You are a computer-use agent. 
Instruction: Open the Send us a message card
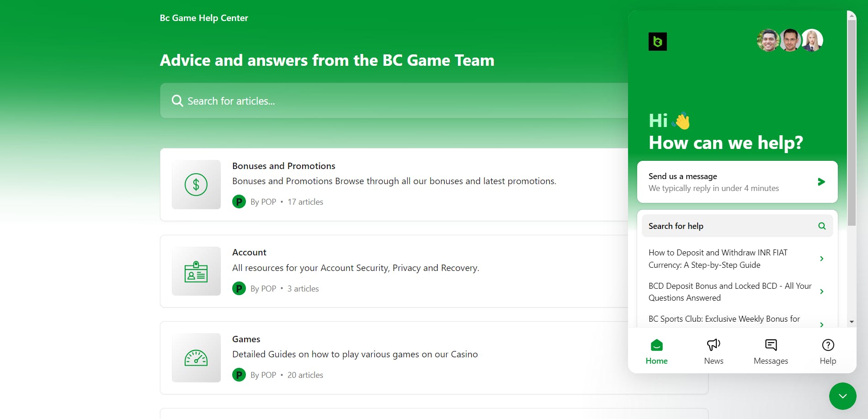point(737,182)
